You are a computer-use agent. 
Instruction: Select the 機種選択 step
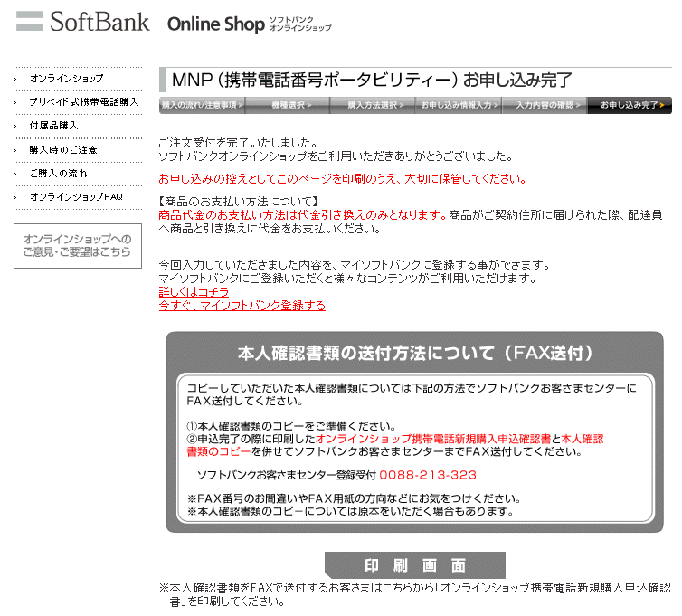(x=288, y=105)
